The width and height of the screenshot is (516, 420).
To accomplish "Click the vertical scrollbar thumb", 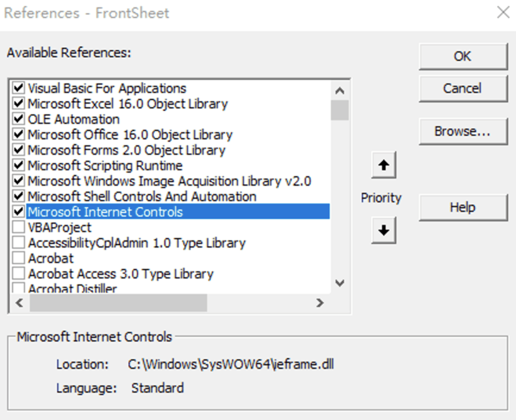I will coord(340,110).
